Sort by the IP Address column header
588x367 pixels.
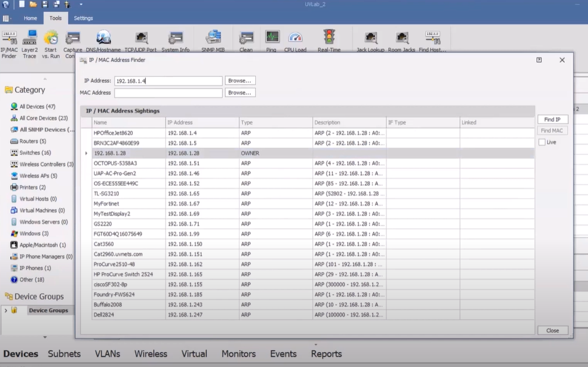click(x=202, y=122)
